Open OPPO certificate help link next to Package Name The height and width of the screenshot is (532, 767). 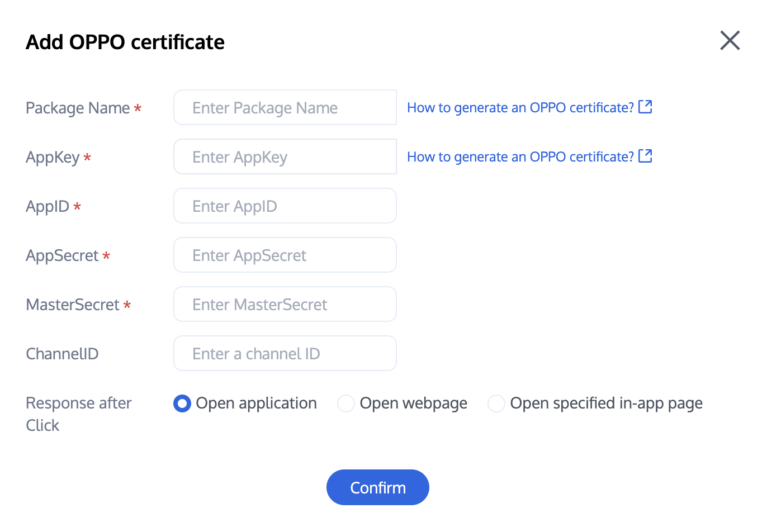coord(520,108)
